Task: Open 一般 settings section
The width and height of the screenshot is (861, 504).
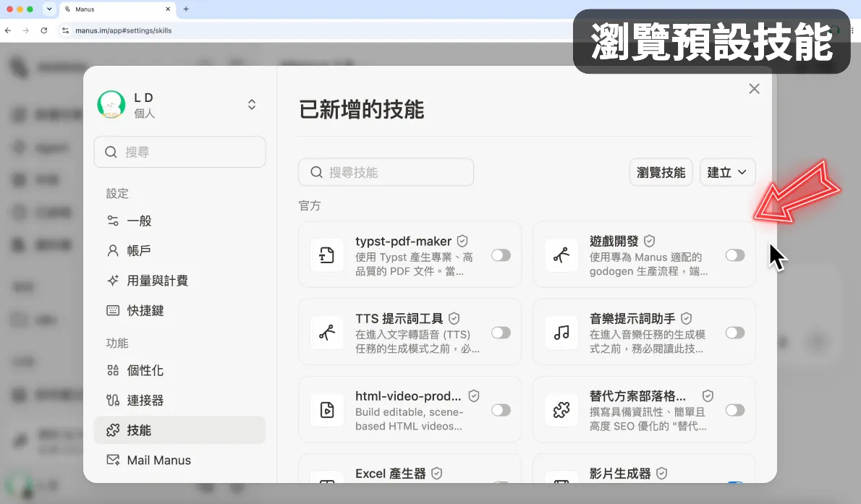Action: [x=179, y=221]
